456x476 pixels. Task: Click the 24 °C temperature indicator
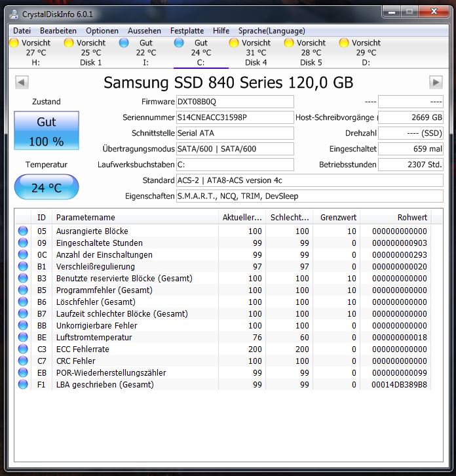pos(47,187)
